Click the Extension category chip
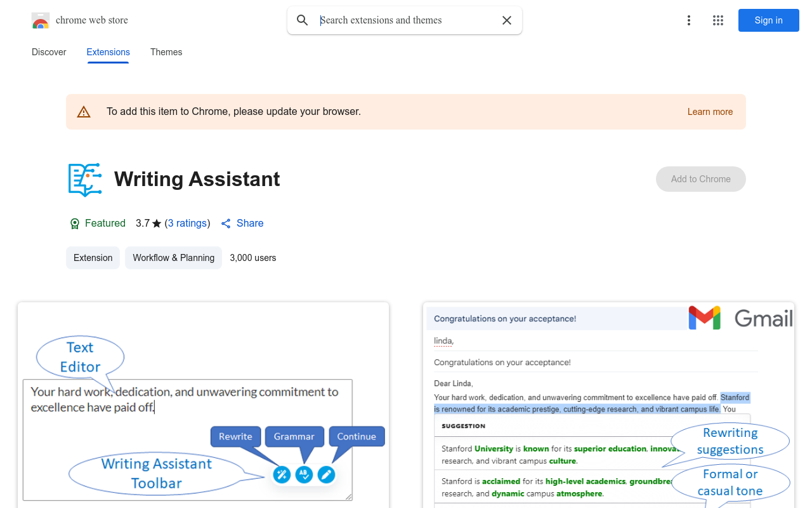The height and width of the screenshot is (508, 812). 93,258
